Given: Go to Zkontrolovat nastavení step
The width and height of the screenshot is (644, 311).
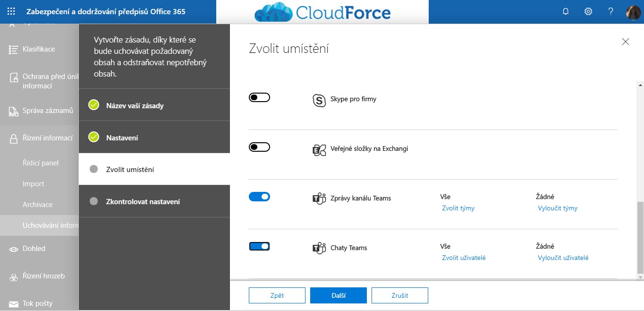Looking at the screenshot, I should tap(154, 201).
